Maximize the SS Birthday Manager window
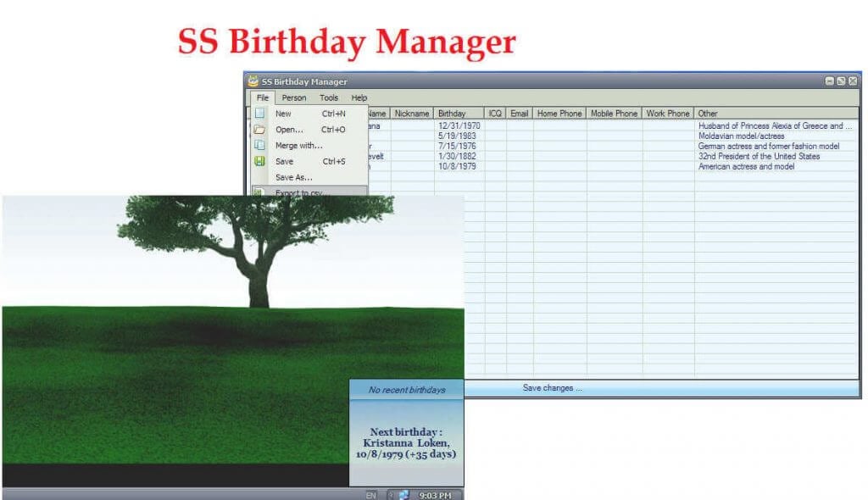Image resolution: width=868 pixels, height=500 pixels. 841,81
